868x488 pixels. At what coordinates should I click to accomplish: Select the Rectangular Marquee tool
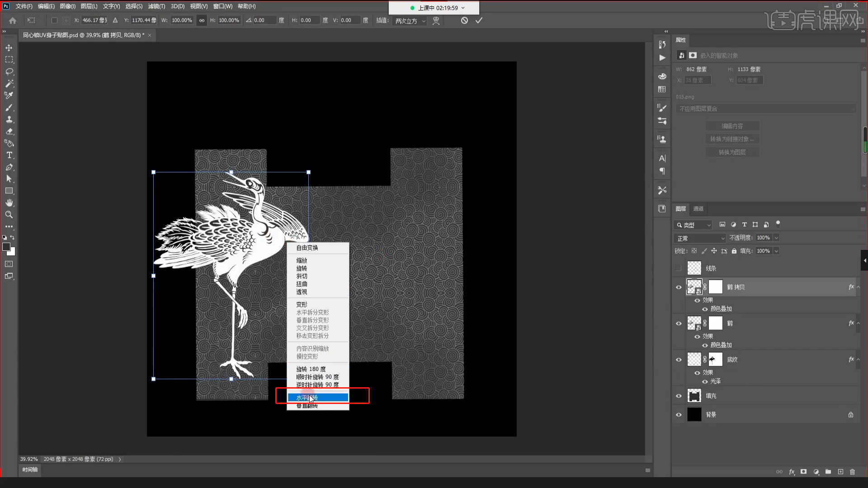pos(9,60)
